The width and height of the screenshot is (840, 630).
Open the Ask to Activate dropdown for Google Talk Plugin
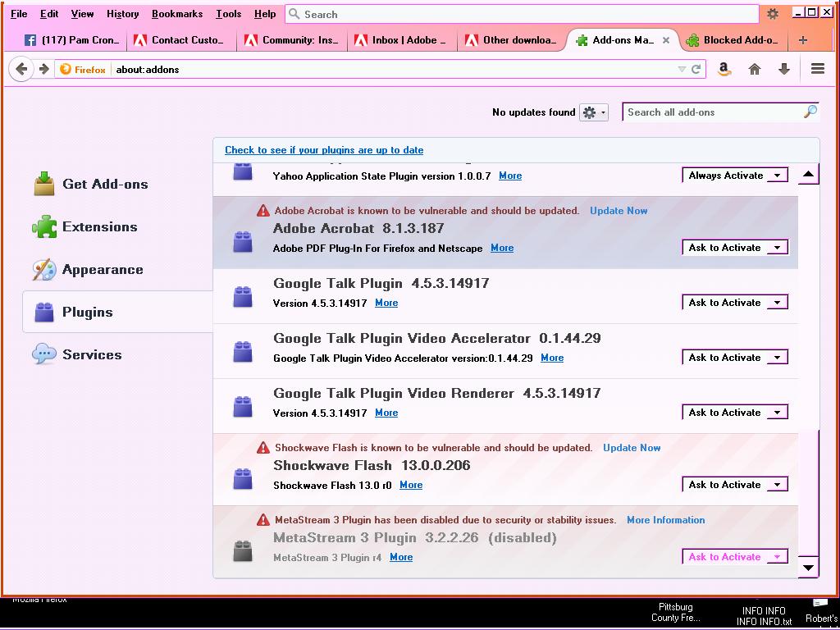(734, 303)
